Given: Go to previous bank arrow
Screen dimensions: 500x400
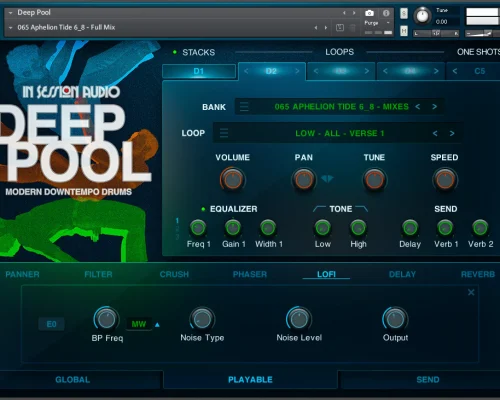Looking at the screenshot, I should click(x=418, y=107).
